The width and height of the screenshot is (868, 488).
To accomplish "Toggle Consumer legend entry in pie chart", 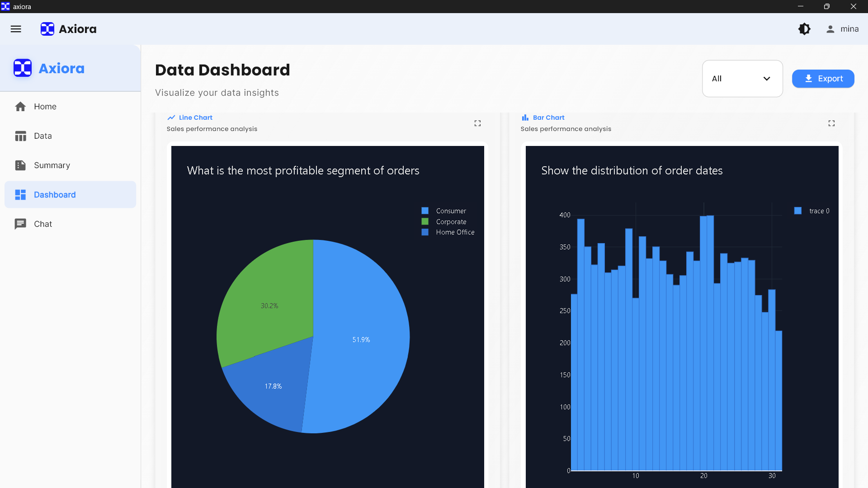I will [x=451, y=211].
